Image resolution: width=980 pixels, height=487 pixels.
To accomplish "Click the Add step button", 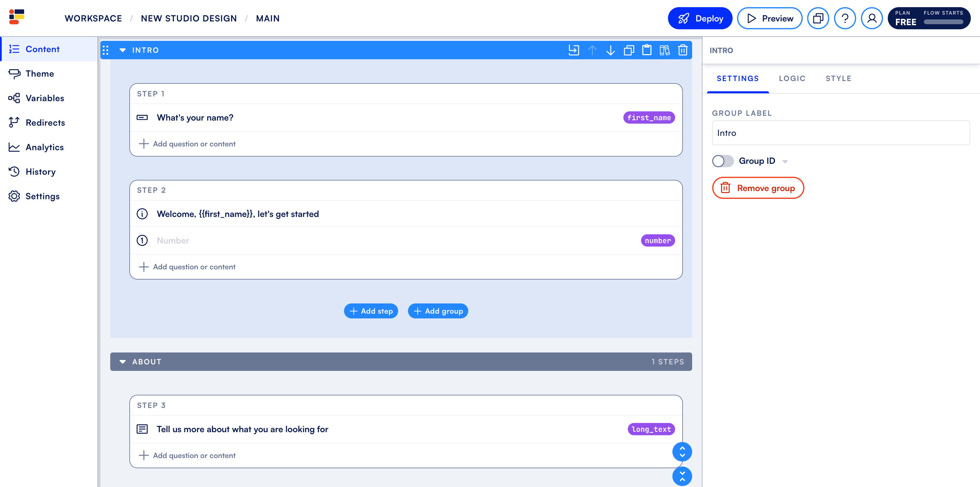I will (x=371, y=311).
